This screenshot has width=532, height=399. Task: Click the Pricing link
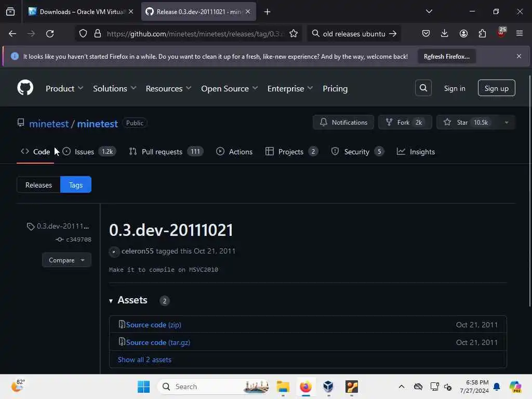335,88
